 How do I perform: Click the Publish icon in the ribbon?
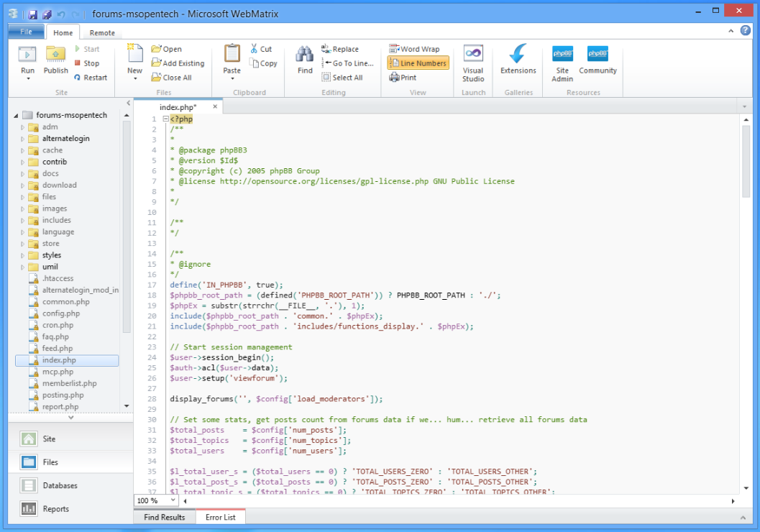(x=55, y=55)
